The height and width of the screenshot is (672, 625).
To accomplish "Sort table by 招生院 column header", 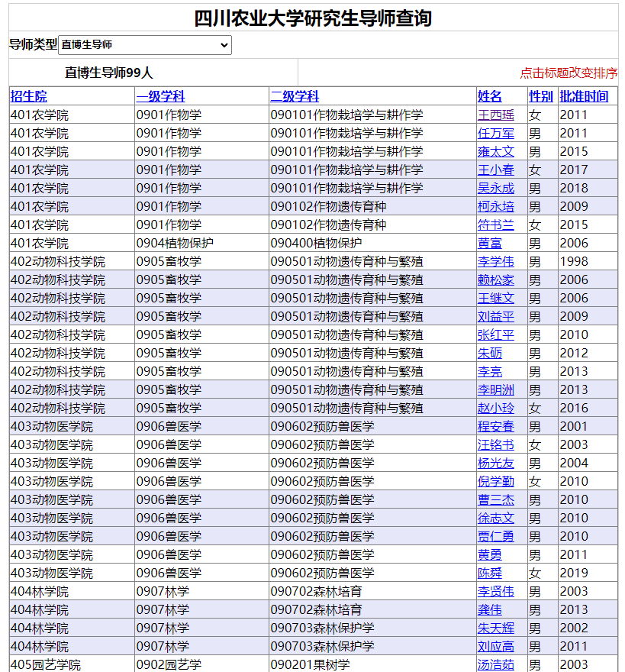I will point(29,96).
